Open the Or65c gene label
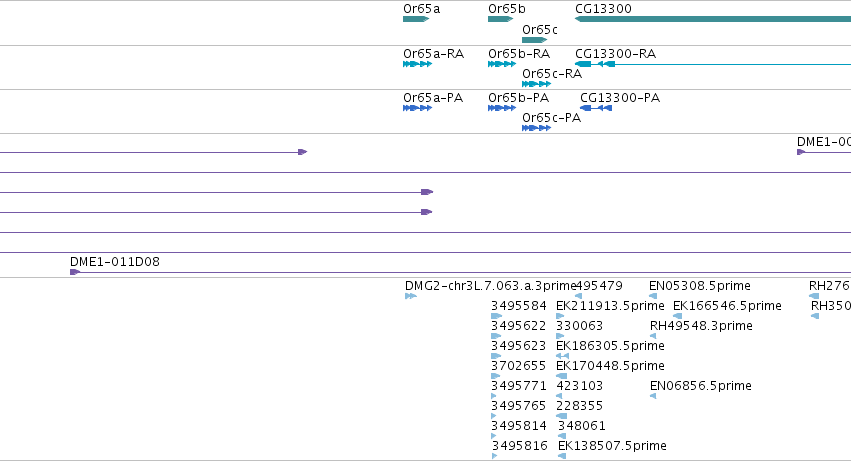Screen dimensions: 851x461 point(539,30)
